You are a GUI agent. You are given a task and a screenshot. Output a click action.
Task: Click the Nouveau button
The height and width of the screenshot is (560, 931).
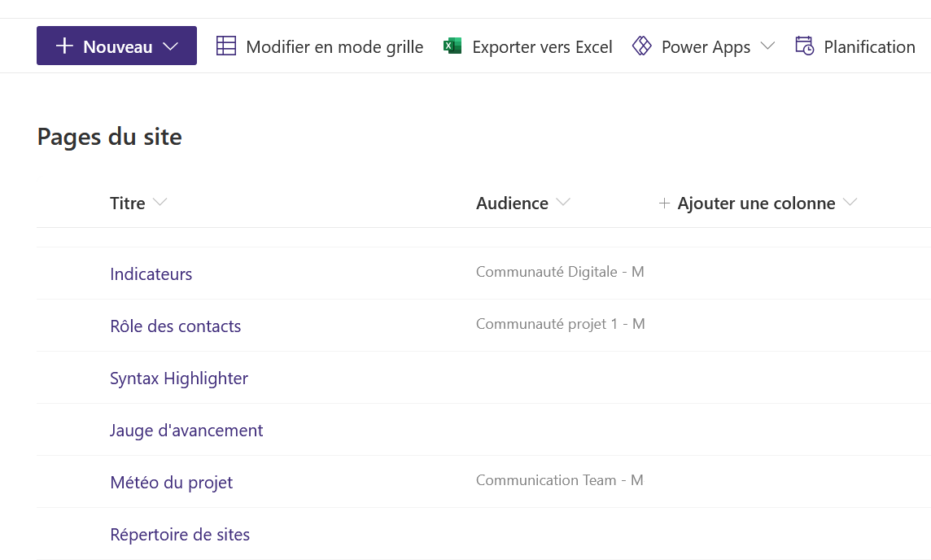116,46
